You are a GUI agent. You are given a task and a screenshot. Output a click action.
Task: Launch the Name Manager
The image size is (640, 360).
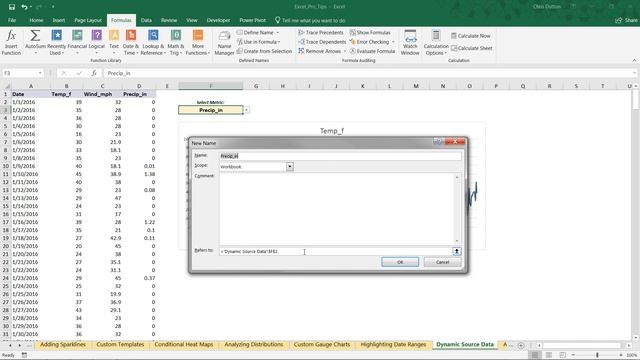coord(224,42)
